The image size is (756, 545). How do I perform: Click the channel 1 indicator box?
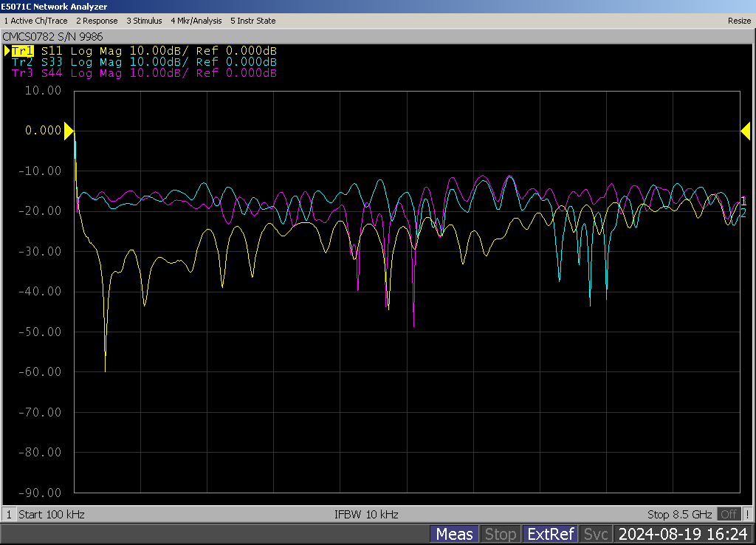[9, 514]
